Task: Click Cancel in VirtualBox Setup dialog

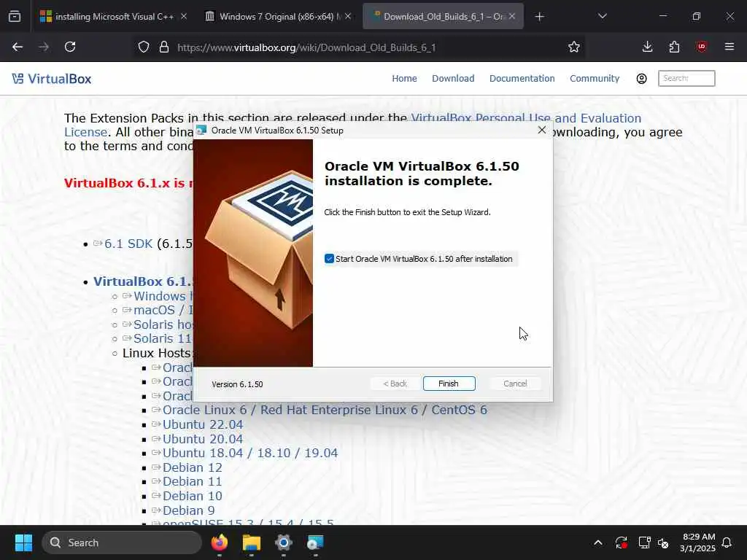Action: (x=515, y=384)
